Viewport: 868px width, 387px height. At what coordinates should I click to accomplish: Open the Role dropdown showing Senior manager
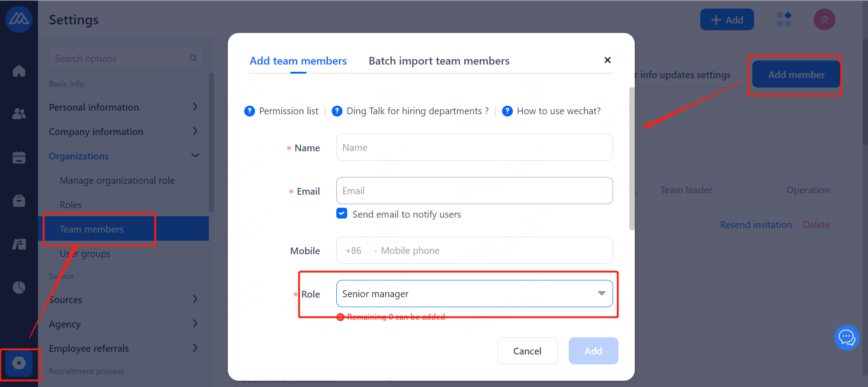[x=474, y=294]
